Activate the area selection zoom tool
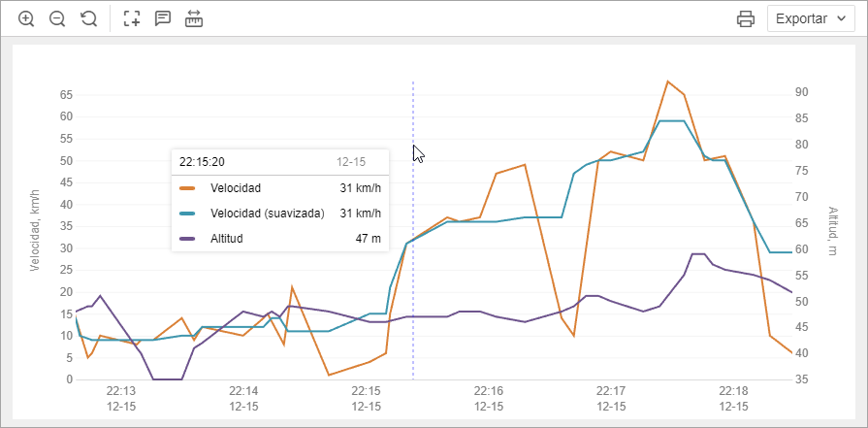 point(132,18)
